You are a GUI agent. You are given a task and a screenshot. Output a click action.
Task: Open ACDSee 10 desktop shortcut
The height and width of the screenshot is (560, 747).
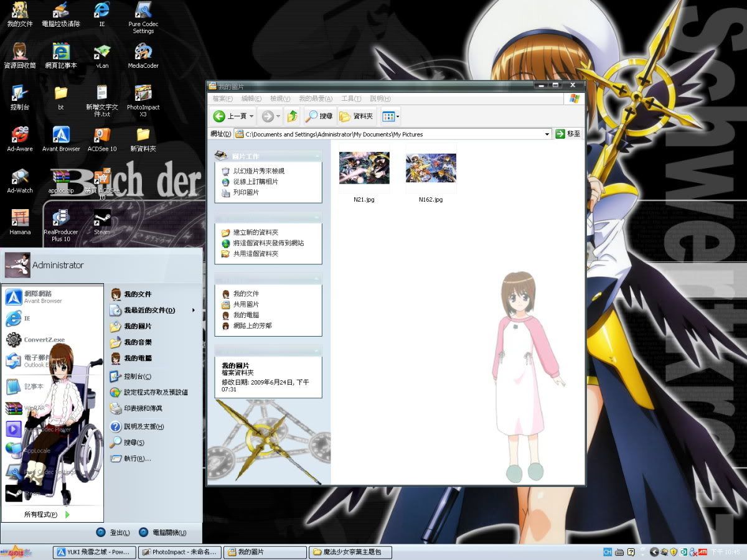[102, 139]
